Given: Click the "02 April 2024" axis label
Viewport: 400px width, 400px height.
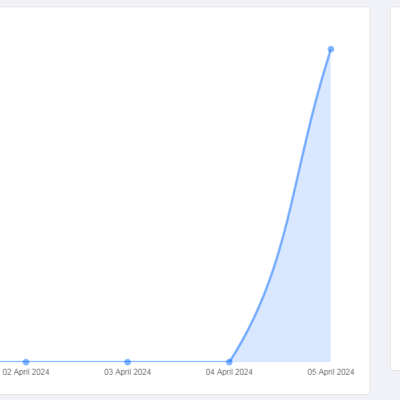Looking at the screenshot, I should pos(26,372).
